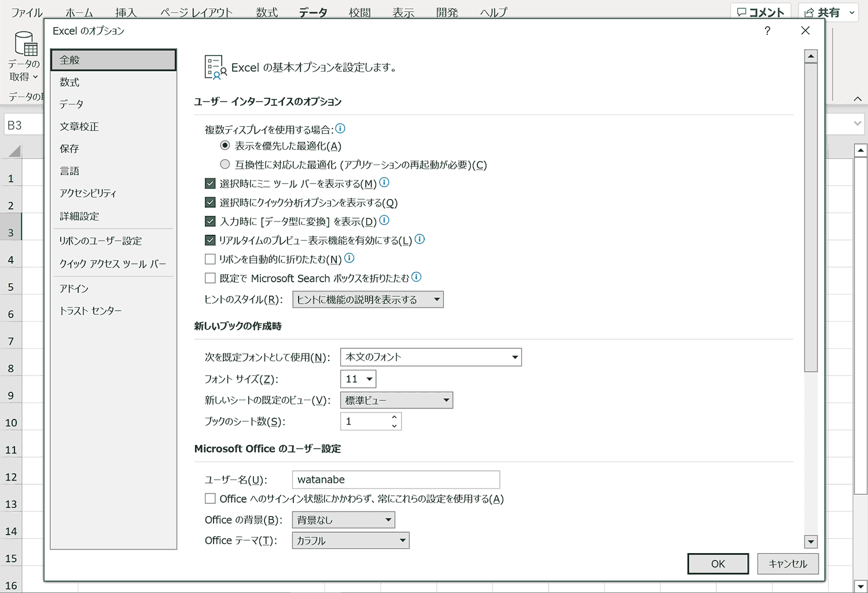The height and width of the screenshot is (593, 868).
Task: Click the キャンセル button
Action: pyautogui.click(x=788, y=563)
